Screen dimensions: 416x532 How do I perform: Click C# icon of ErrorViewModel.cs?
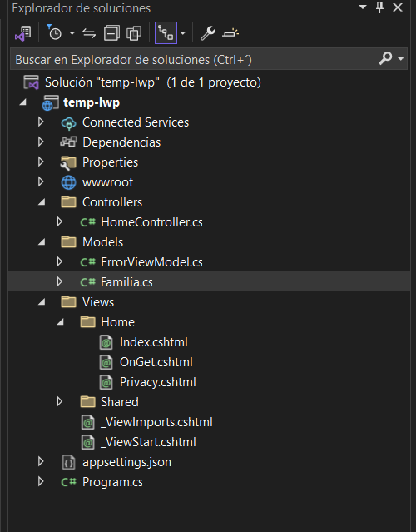(87, 262)
